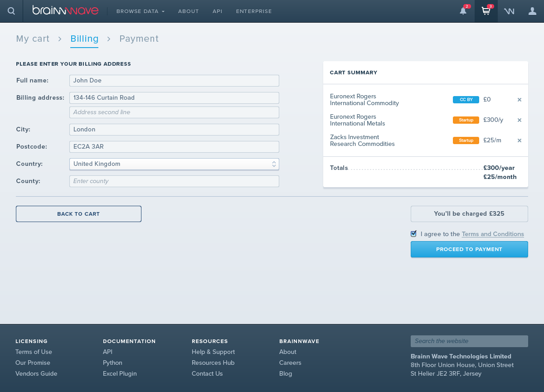544x392 pixels.
Task: Focus the Full name field
Action: (174, 81)
